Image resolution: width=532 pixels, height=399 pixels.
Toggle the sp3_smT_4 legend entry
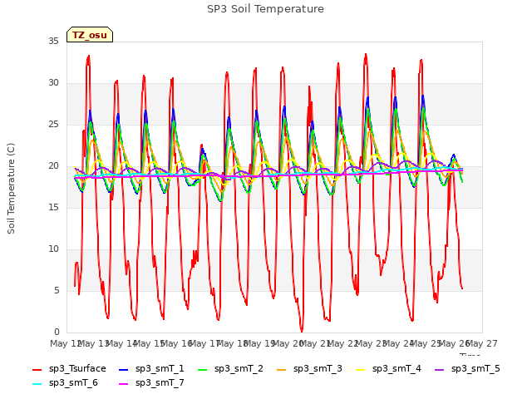(x=388, y=369)
